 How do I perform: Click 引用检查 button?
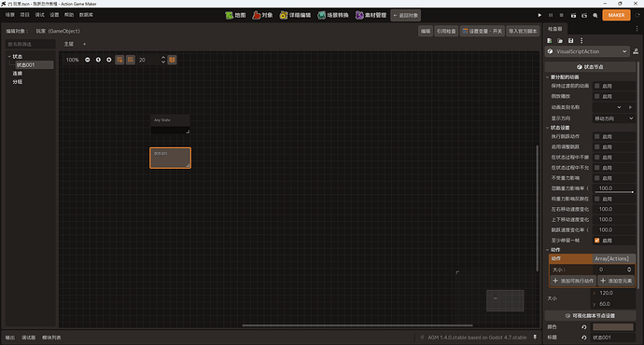point(446,31)
